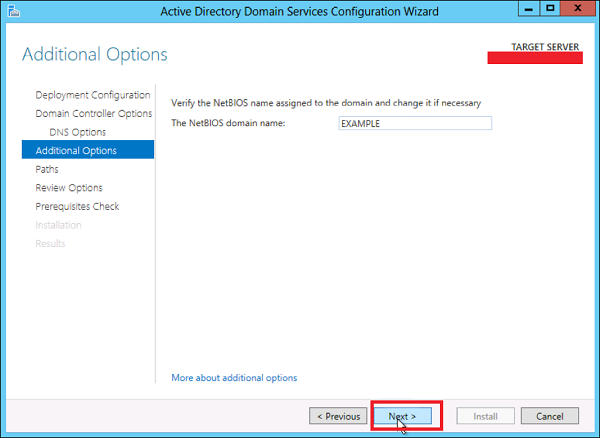
Task: Click the wizard icon in the title bar
Action: (12, 11)
